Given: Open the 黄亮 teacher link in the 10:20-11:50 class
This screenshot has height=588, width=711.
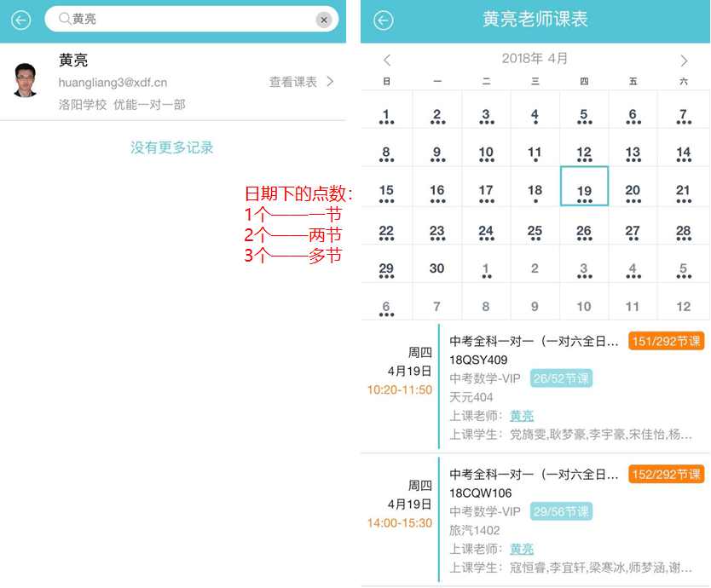Looking at the screenshot, I should click(x=522, y=416).
